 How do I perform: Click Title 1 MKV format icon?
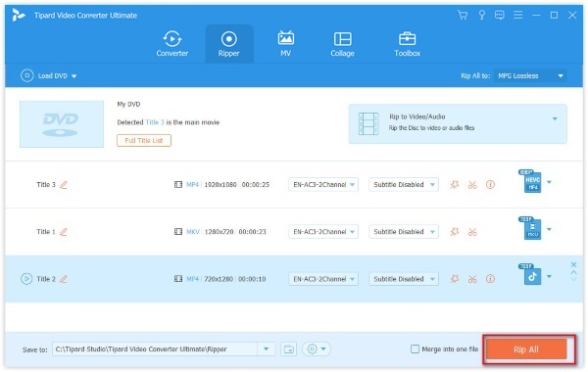click(x=530, y=228)
